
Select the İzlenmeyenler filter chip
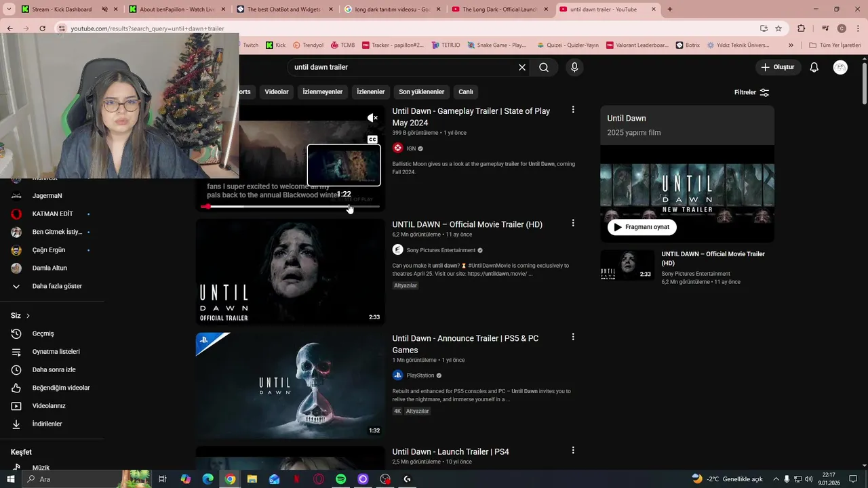(x=323, y=91)
